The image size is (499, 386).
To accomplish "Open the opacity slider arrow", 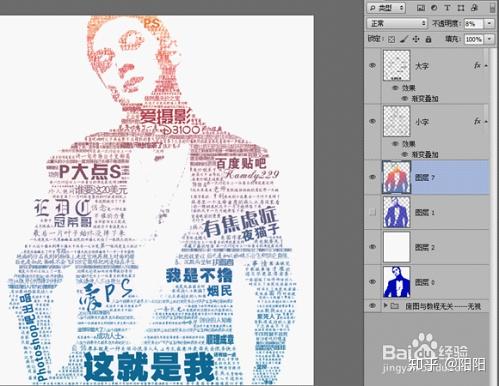I will (x=489, y=23).
